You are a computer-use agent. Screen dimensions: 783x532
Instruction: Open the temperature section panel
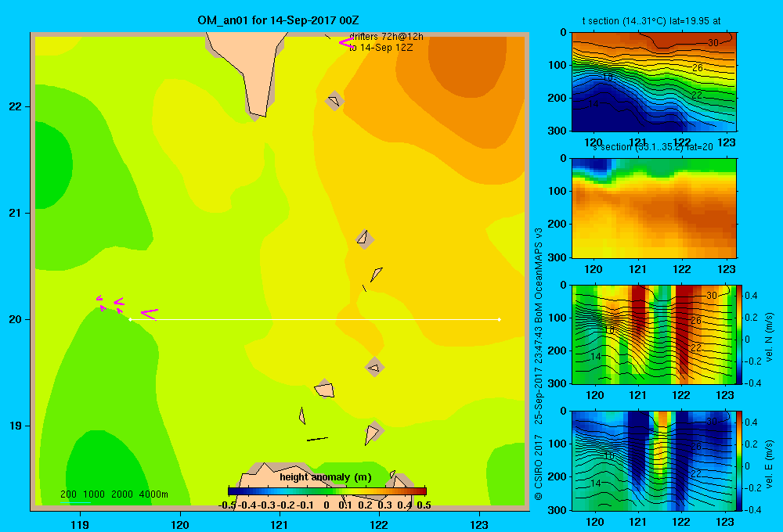pos(654,82)
